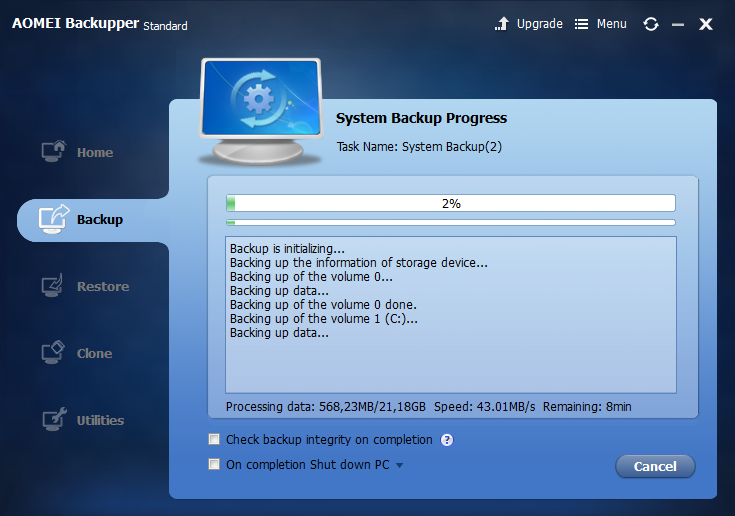Click the 'Standard' edition label
735x516 pixels.
(165, 26)
